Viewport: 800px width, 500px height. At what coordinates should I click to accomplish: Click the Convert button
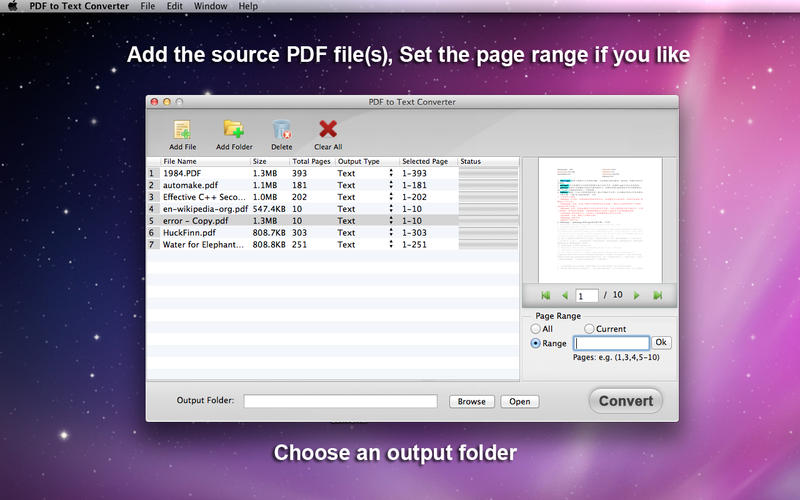(626, 401)
